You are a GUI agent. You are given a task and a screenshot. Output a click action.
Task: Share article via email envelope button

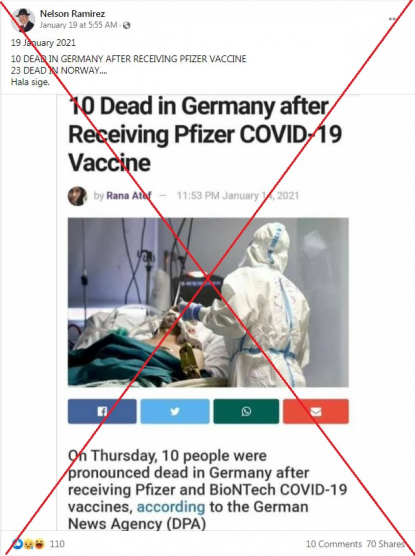pos(316,411)
